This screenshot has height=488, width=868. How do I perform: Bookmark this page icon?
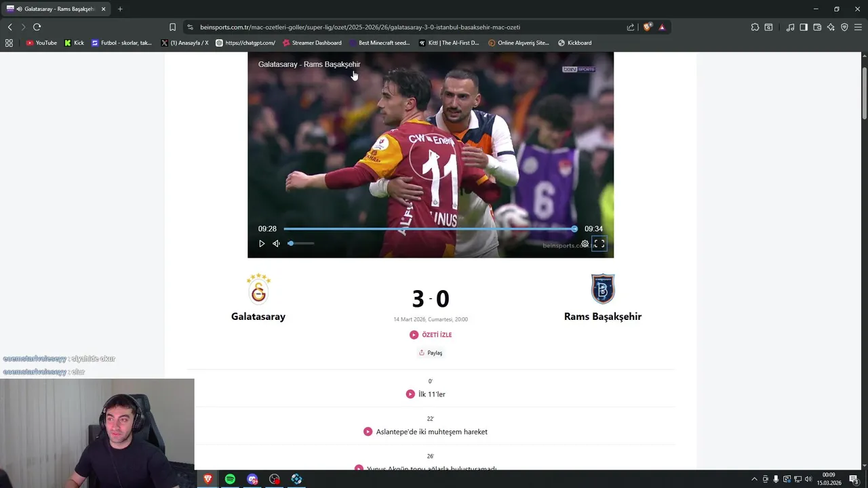pos(172,27)
